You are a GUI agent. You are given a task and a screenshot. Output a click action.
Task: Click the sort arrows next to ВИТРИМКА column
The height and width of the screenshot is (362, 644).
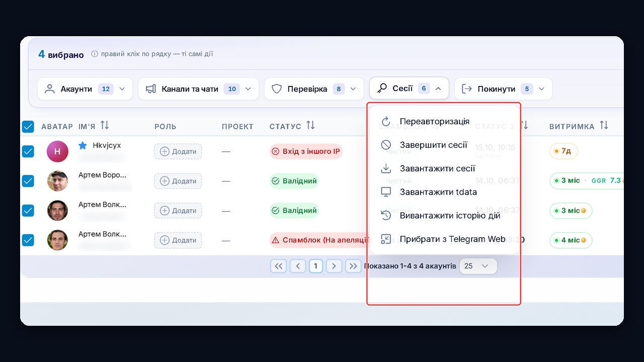pos(604,125)
